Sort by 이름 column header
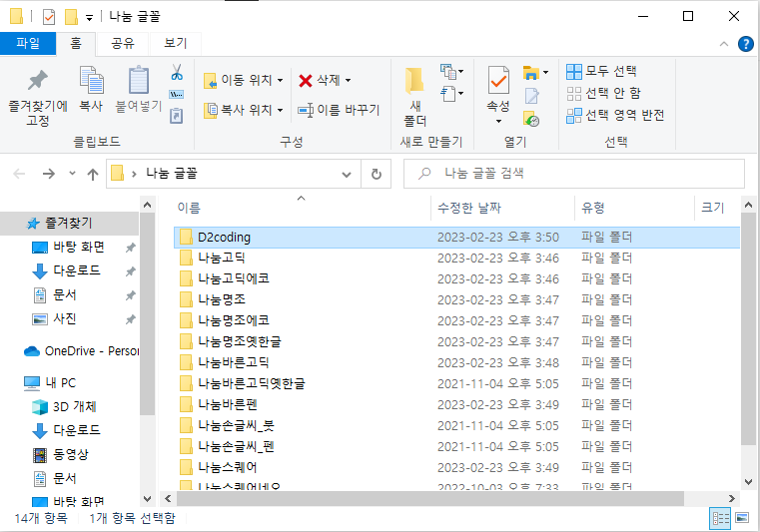Viewport: 760px width, 532px height. click(301, 208)
